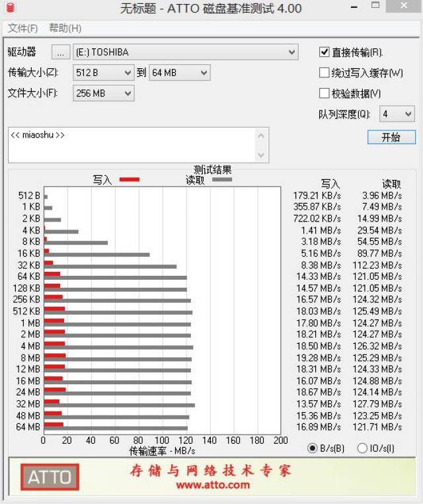Image resolution: width=423 pixels, height=504 pixels.
Task: Click the 开始 start button
Action: 391,138
